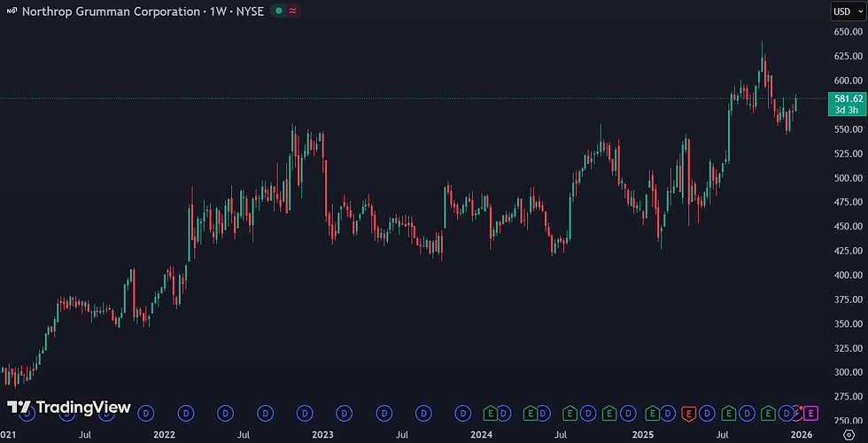Screen dimensions: 868x443
Task: Click the 650.00 price axis label
Action: 849,32
